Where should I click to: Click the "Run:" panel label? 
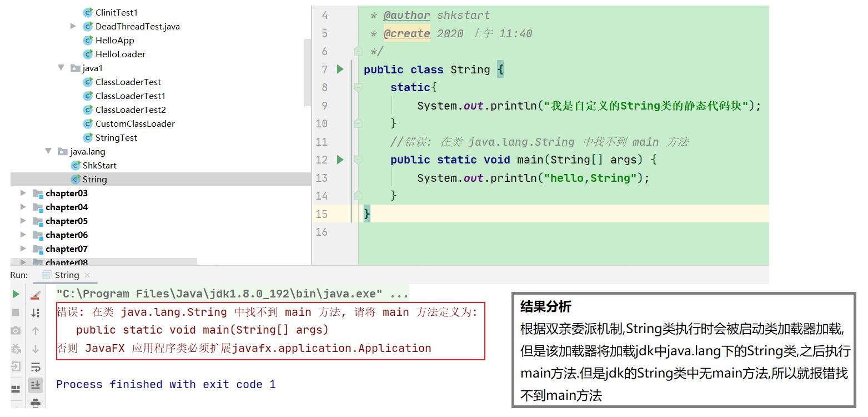click(19, 275)
